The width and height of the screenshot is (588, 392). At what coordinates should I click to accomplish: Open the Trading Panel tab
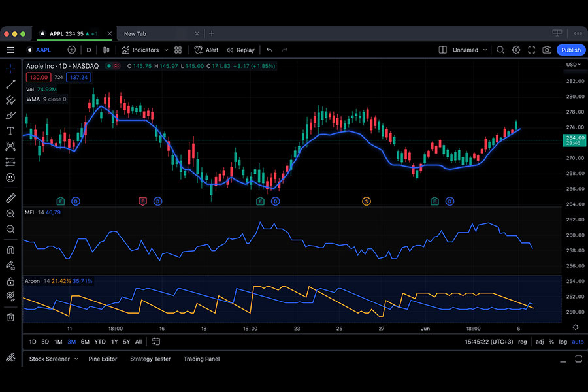coord(202,359)
